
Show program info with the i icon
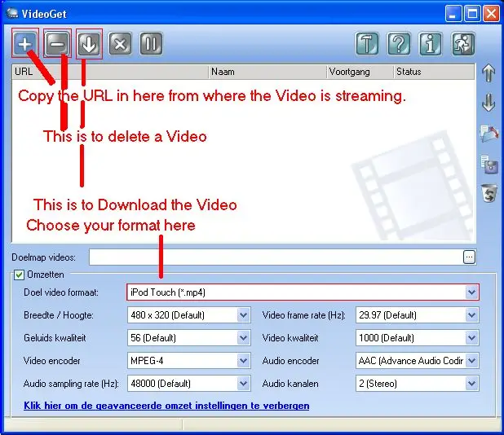(431, 44)
